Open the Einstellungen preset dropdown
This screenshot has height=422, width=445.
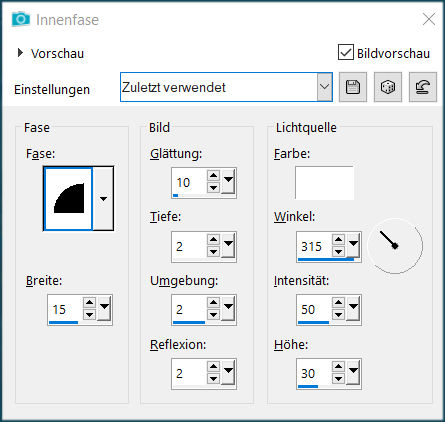tap(324, 87)
